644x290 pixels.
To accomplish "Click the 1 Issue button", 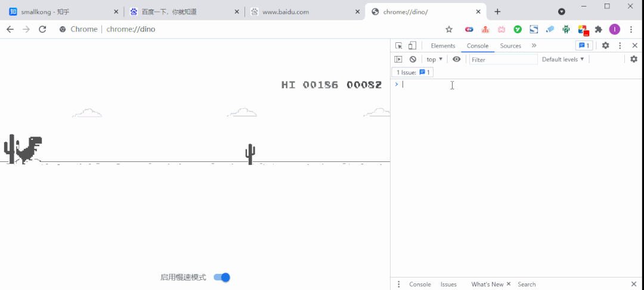I will pyautogui.click(x=413, y=73).
